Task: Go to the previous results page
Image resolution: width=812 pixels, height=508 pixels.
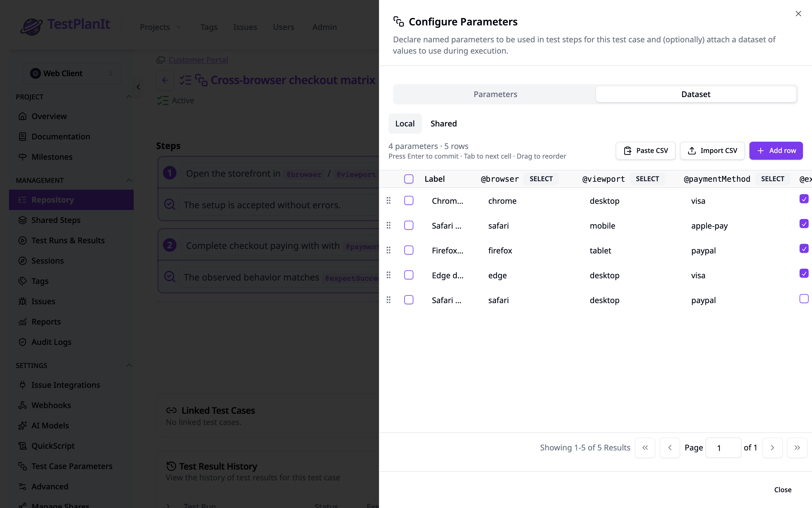Action: 670,448
